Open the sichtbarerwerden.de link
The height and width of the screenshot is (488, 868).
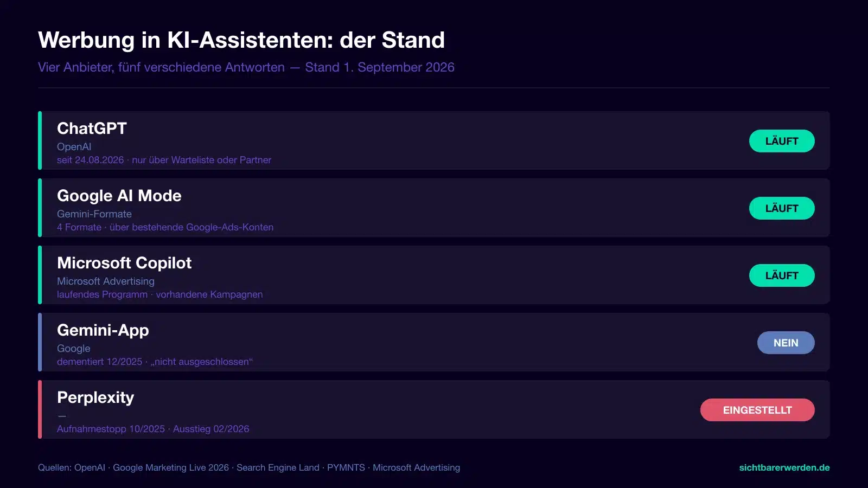784,467
